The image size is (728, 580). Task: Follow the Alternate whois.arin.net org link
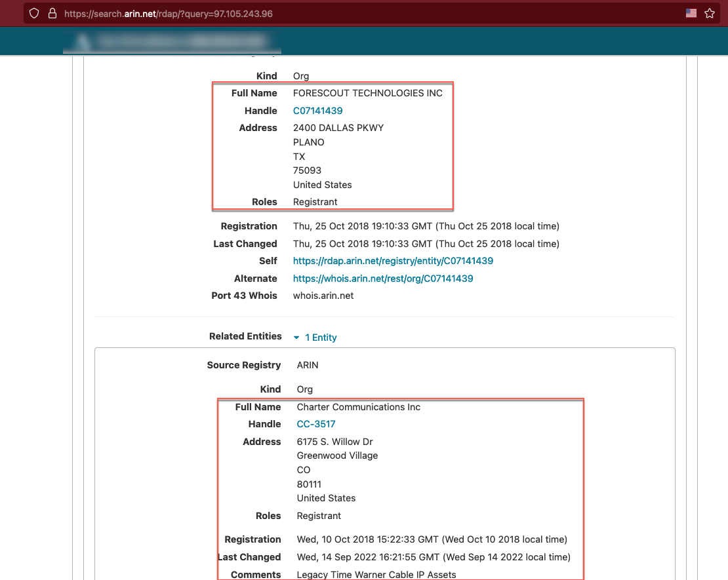point(383,279)
